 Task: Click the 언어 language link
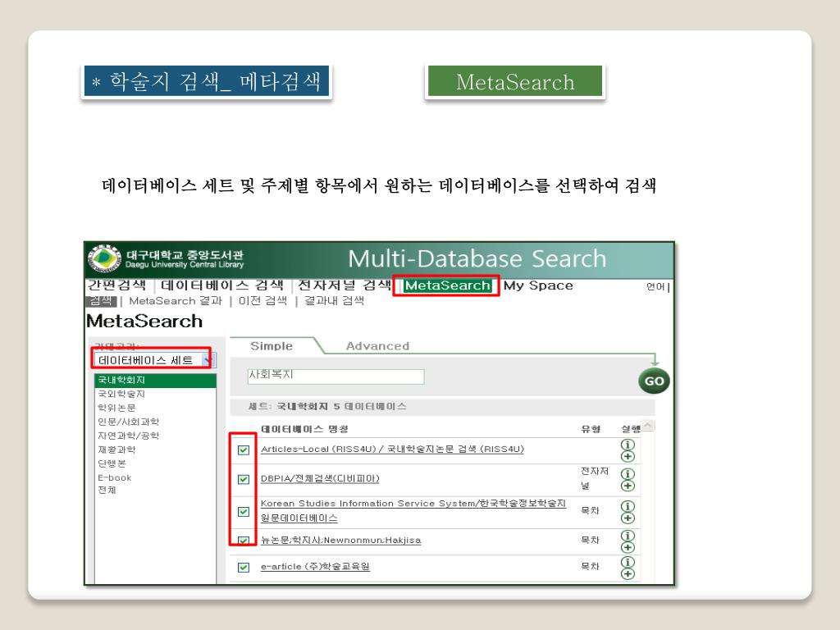click(x=655, y=286)
